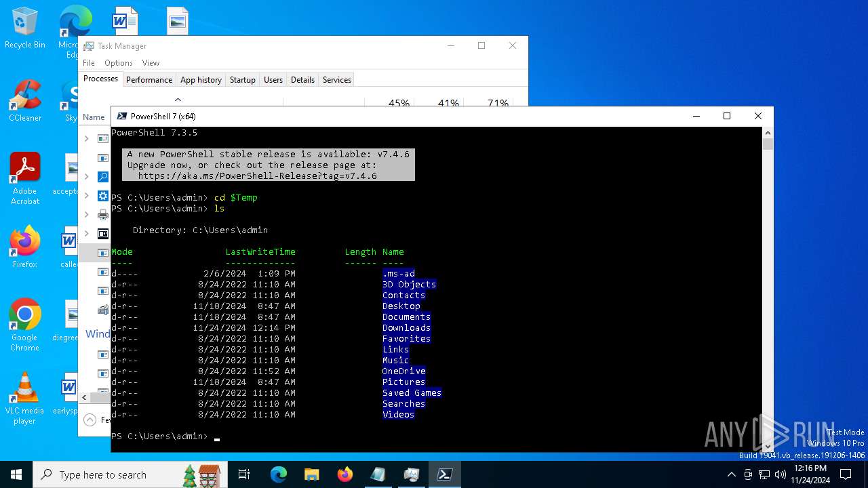Open Options menu in Task Manager
The image size is (868, 488).
click(119, 63)
